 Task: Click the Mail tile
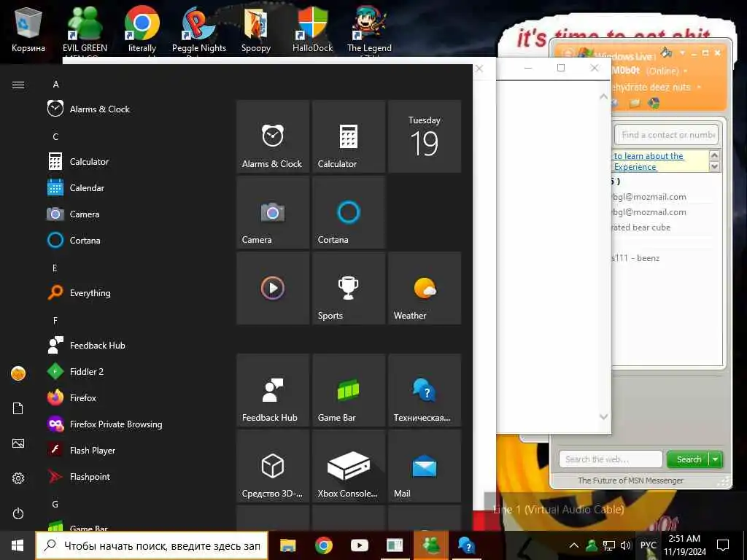point(425,466)
